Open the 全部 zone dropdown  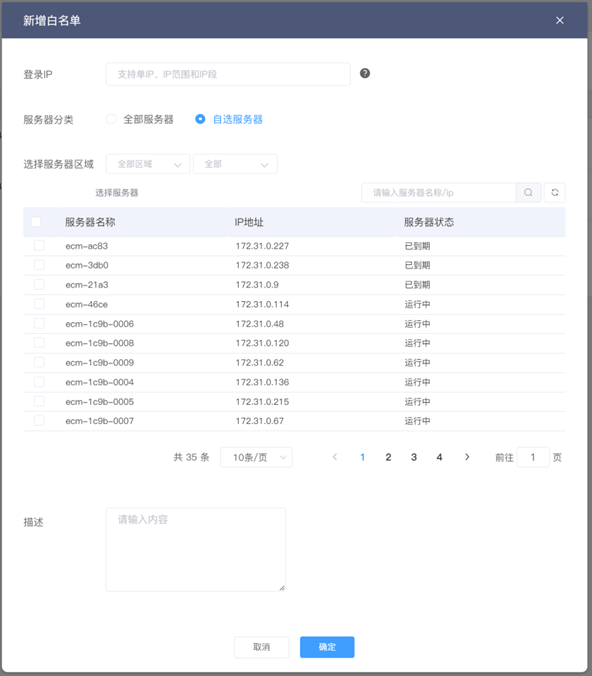235,164
